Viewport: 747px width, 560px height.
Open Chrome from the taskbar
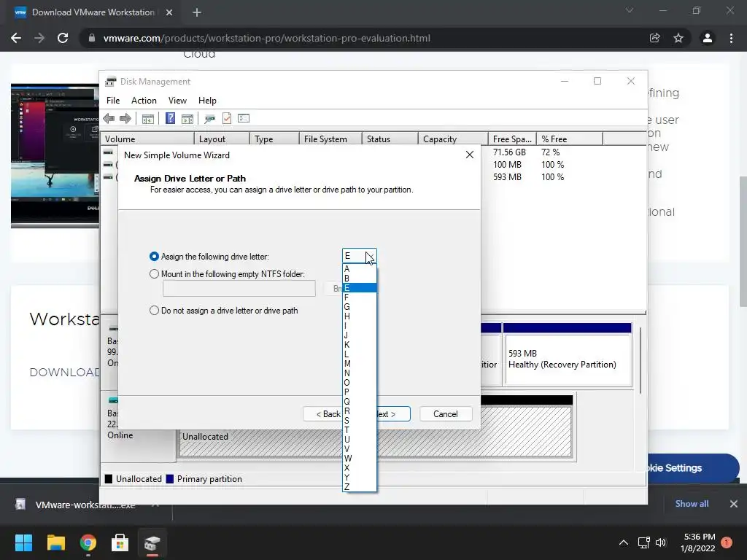coord(88,542)
